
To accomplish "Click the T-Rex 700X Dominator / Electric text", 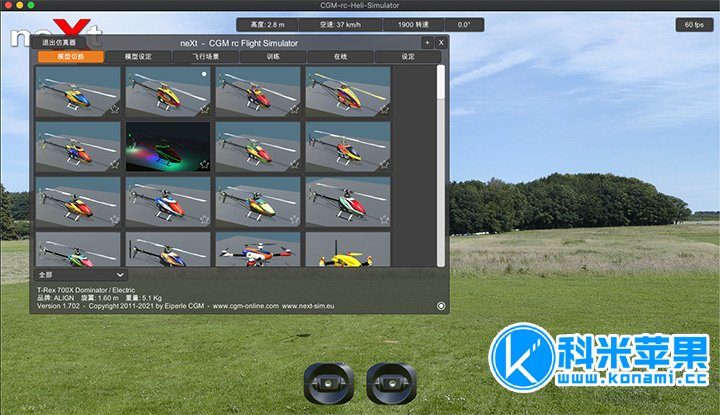I will coord(86,290).
